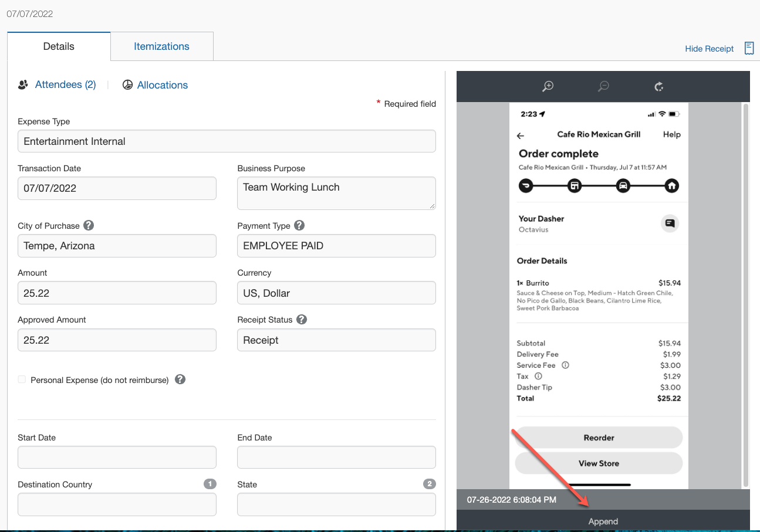The height and width of the screenshot is (532, 760).
Task: Open the Personal Expense help tooltip
Action: (x=180, y=379)
